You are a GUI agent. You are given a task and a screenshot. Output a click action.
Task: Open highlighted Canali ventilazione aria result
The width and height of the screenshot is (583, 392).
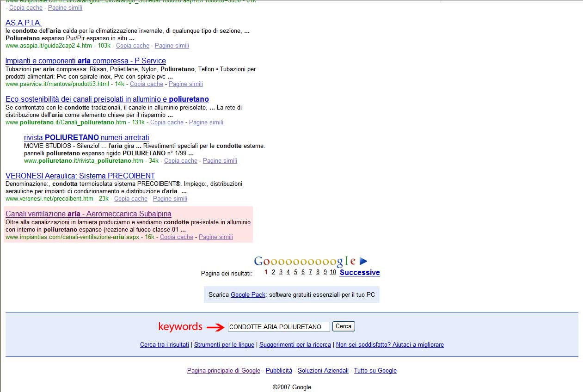[x=88, y=214]
